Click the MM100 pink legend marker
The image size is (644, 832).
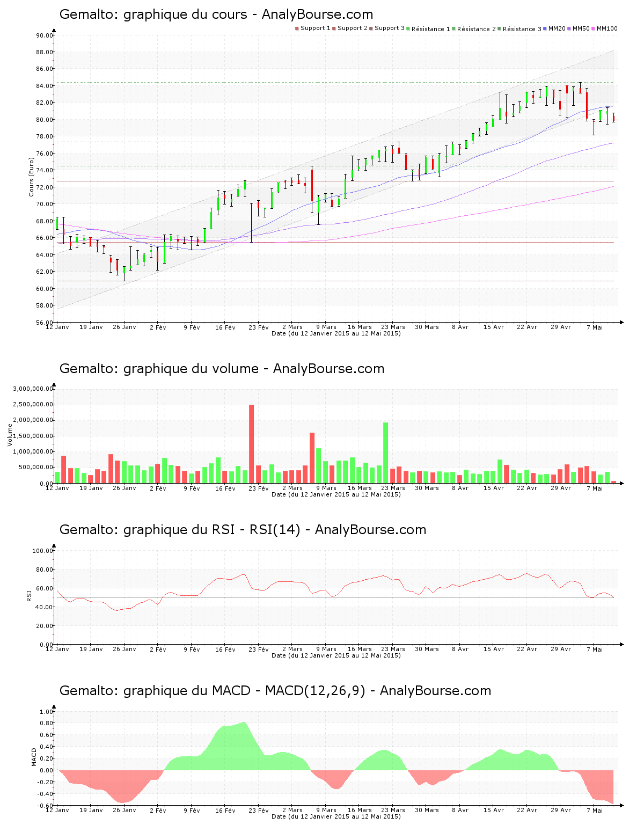point(594,28)
